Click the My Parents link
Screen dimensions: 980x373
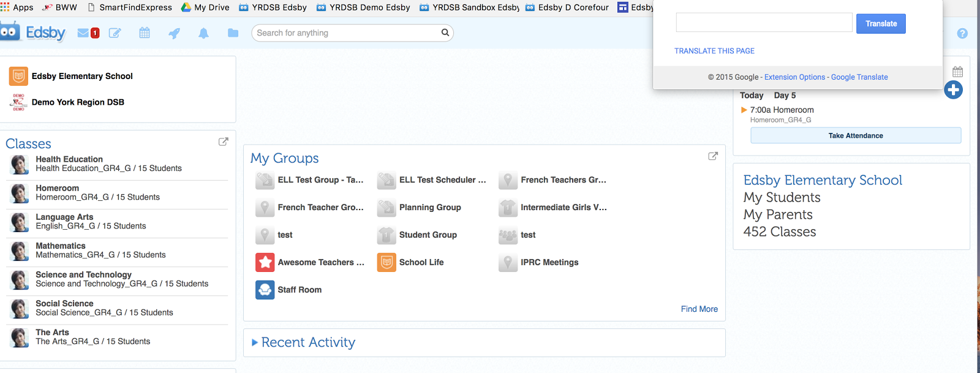pyautogui.click(x=778, y=215)
